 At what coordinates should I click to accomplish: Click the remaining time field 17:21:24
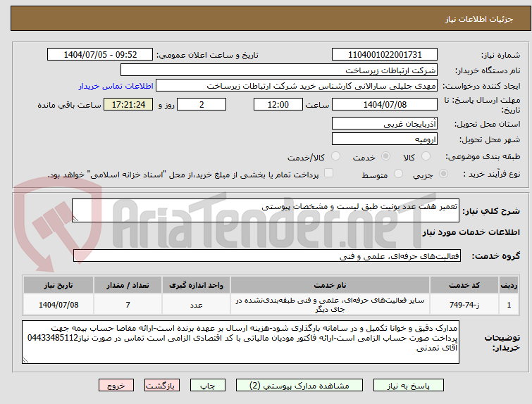pyautogui.click(x=128, y=104)
